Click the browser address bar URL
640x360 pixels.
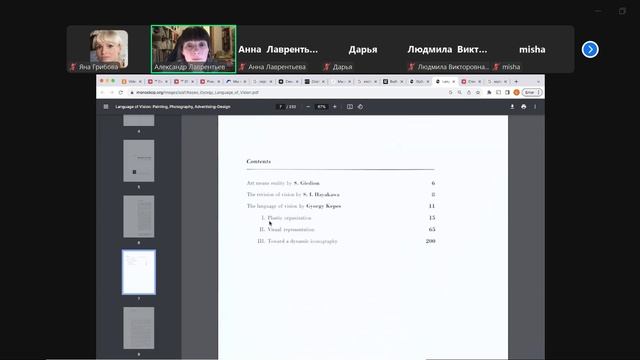(198, 93)
